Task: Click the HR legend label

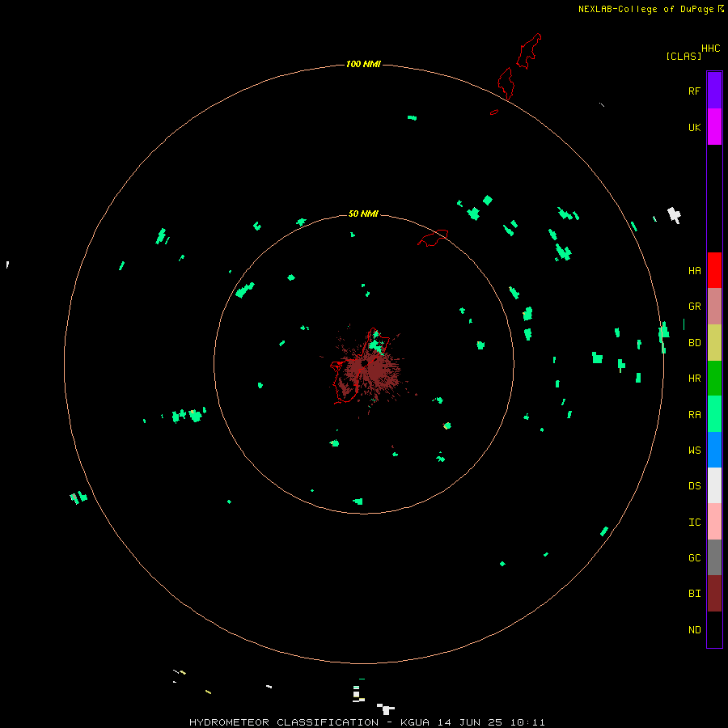Action: coord(694,378)
